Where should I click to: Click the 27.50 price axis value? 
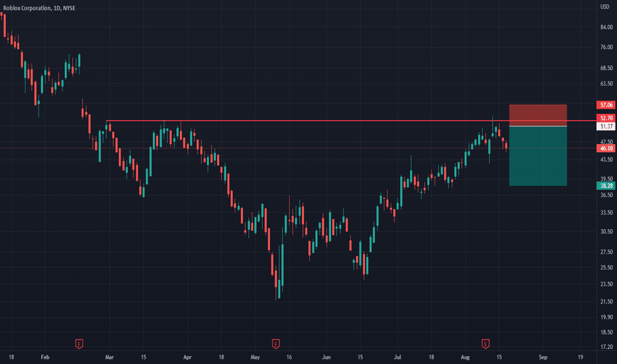click(606, 252)
